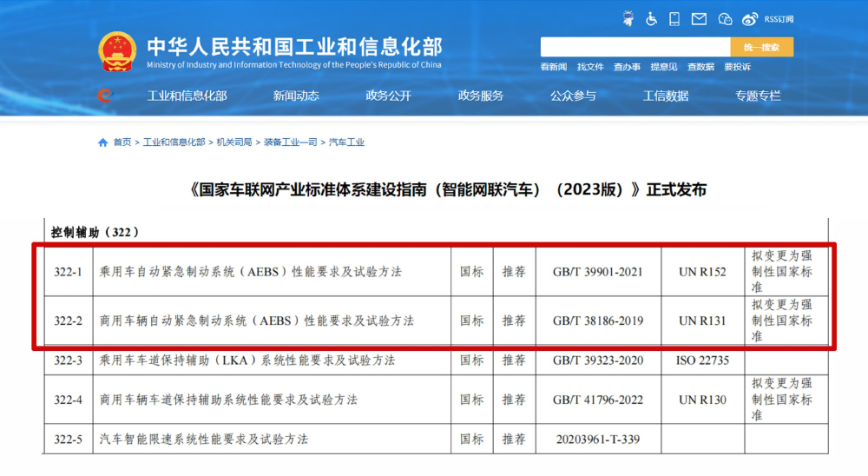The image size is (868, 476).
Task: Click the cell numbered 322-1
Action: [x=68, y=272]
